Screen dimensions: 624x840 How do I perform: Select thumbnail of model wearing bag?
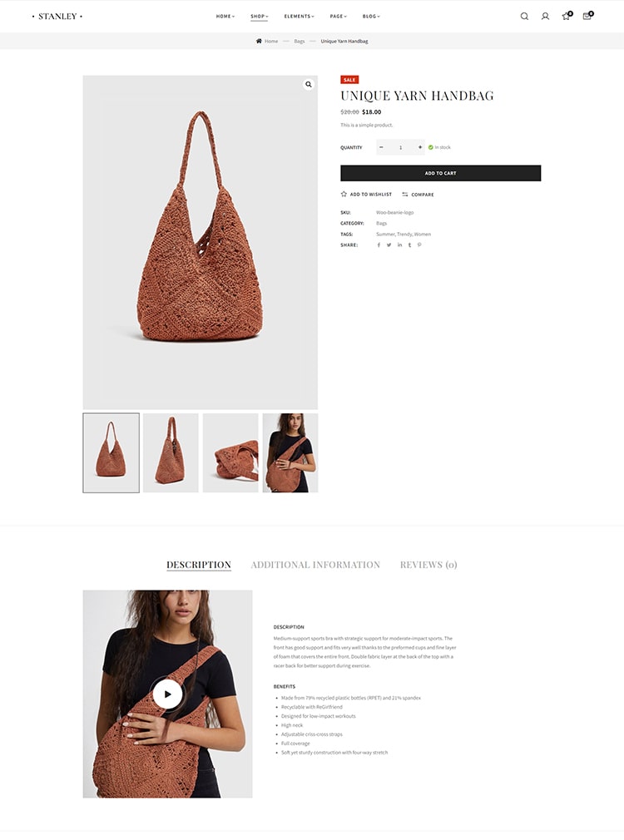(x=290, y=452)
